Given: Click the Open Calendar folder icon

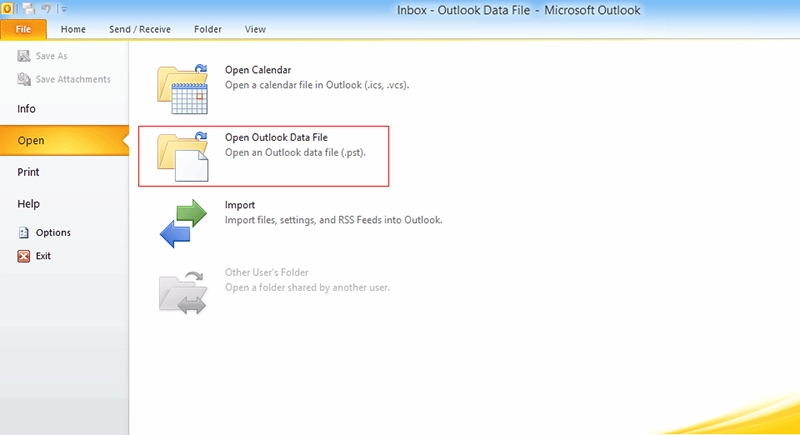Looking at the screenshot, I should [183, 89].
